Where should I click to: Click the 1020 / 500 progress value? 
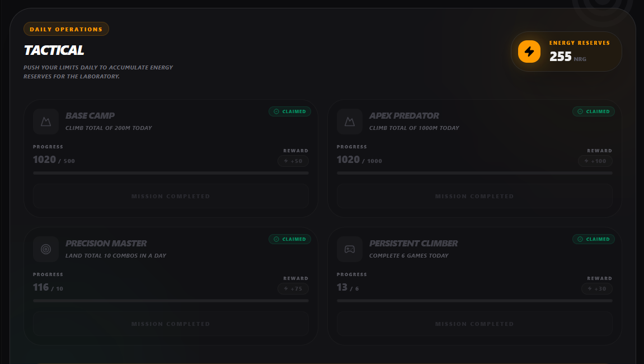[x=54, y=160]
